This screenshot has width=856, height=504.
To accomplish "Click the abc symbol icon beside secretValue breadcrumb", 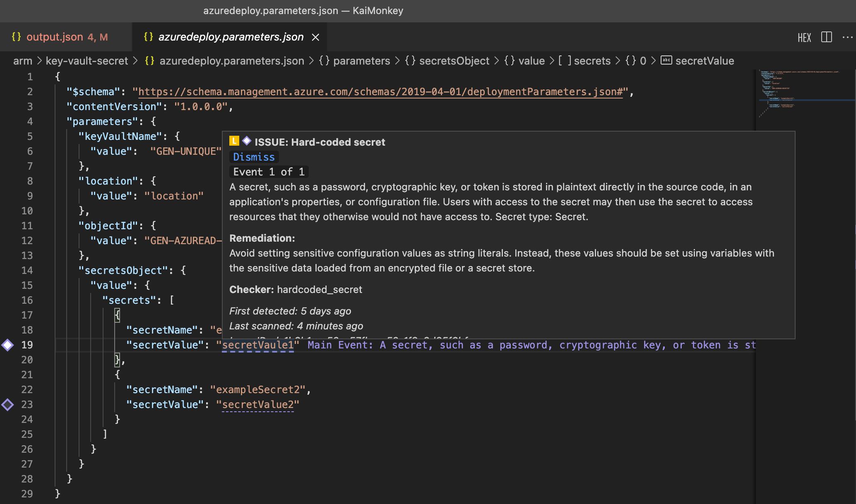I will coord(666,60).
